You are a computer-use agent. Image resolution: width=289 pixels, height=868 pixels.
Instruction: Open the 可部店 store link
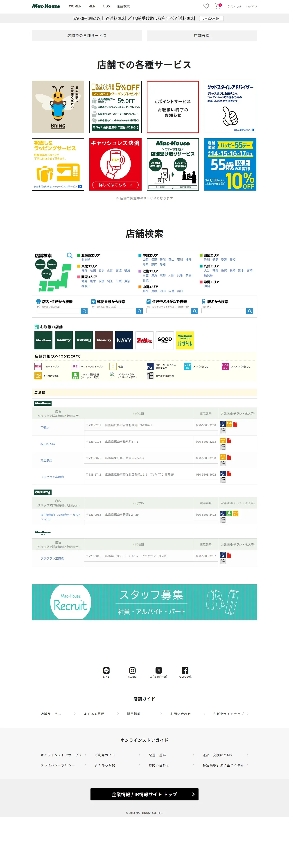(x=45, y=427)
